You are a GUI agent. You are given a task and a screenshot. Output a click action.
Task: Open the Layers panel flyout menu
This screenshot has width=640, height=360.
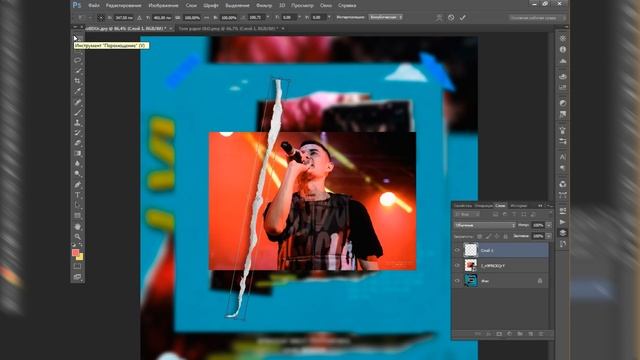(x=549, y=206)
